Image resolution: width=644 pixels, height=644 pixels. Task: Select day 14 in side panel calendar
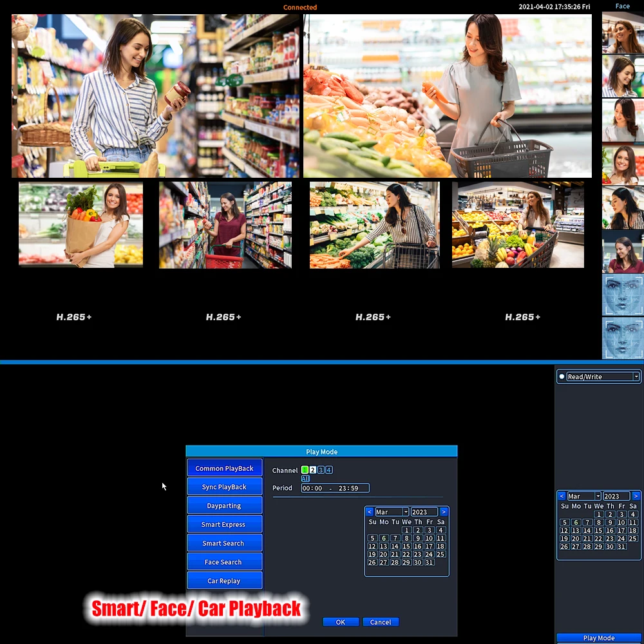(587, 530)
